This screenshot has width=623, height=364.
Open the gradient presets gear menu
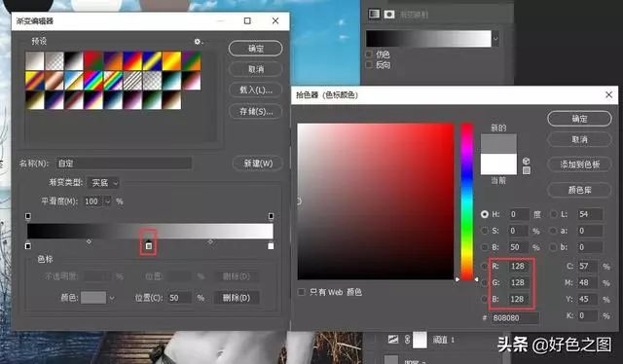pos(198,42)
